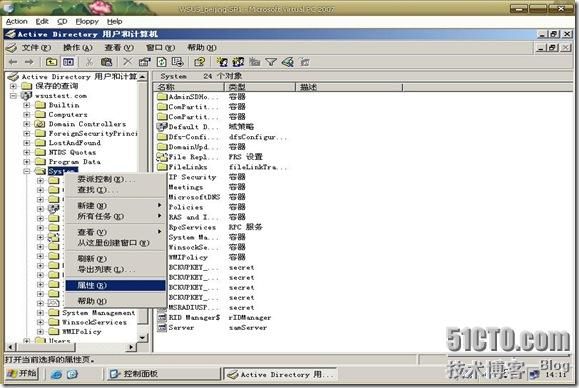Viewport: 579px width, 388px height.
Task: Open the Virtual PC Action menu
Action: click(x=17, y=21)
